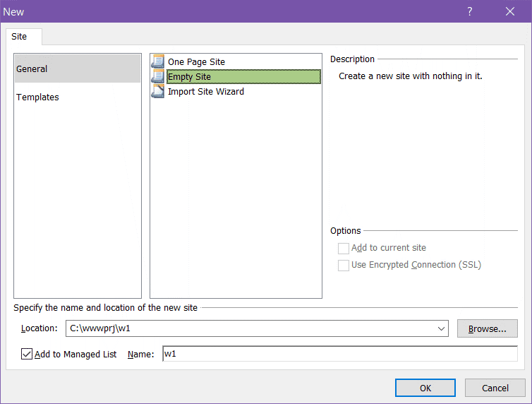Image resolution: width=532 pixels, height=404 pixels.
Task: Click inside the Location path field
Action: (247, 328)
